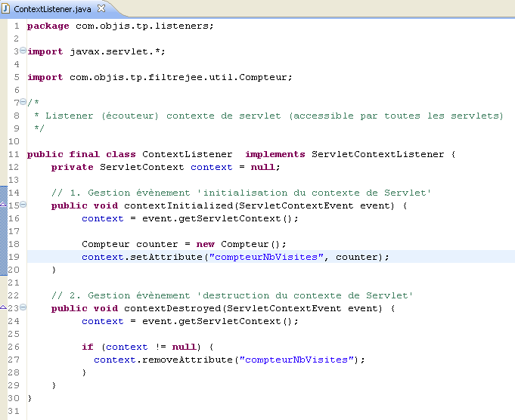Click 'new' keyword on line 18
Image resolution: width=515 pixels, height=420 pixels.
(206, 244)
